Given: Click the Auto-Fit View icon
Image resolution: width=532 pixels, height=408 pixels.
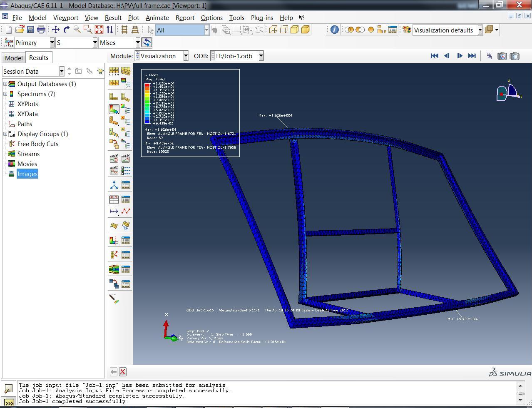Looking at the screenshot, I should point(99,30).
